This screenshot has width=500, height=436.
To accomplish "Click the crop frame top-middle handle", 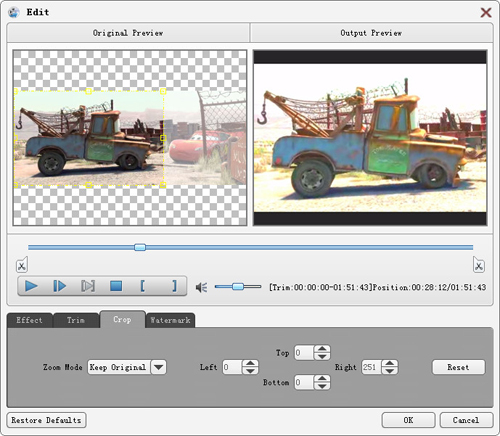I will pyautogui.click(x=89, y=91).
